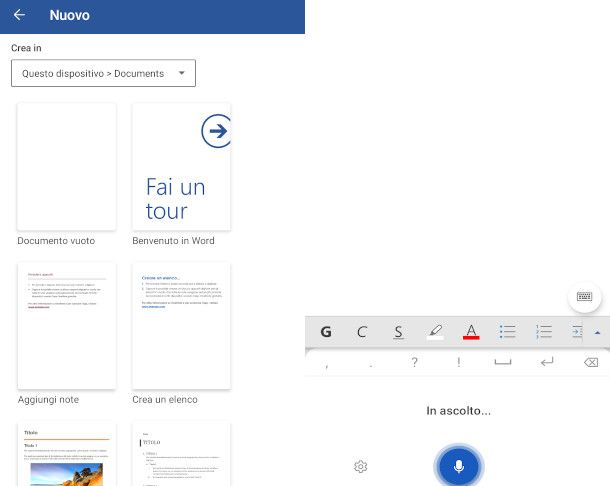Open the 'Questo dispositivo > Documents' location dropdown
The image size is (610, 486).
pos(103,73)
